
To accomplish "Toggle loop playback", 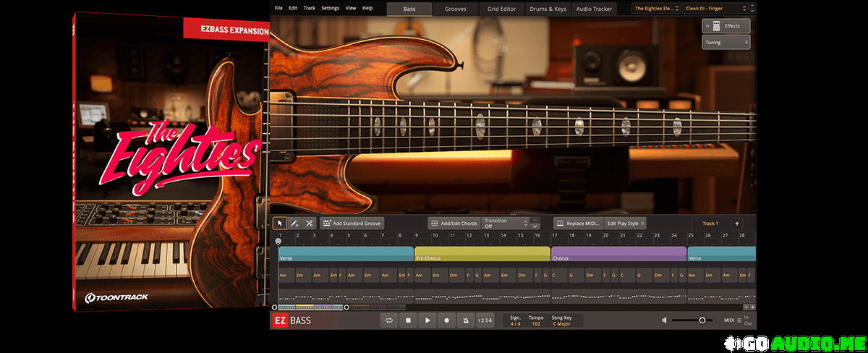I will click(389, 320).
